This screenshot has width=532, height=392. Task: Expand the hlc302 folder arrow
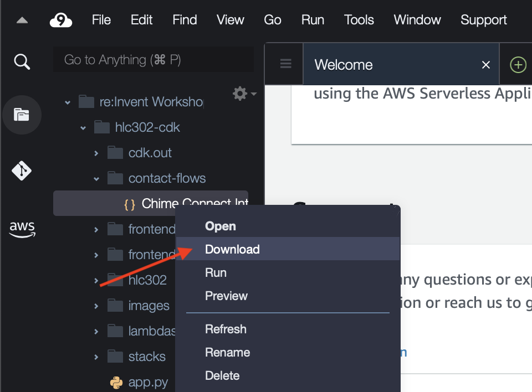[96, 281]
